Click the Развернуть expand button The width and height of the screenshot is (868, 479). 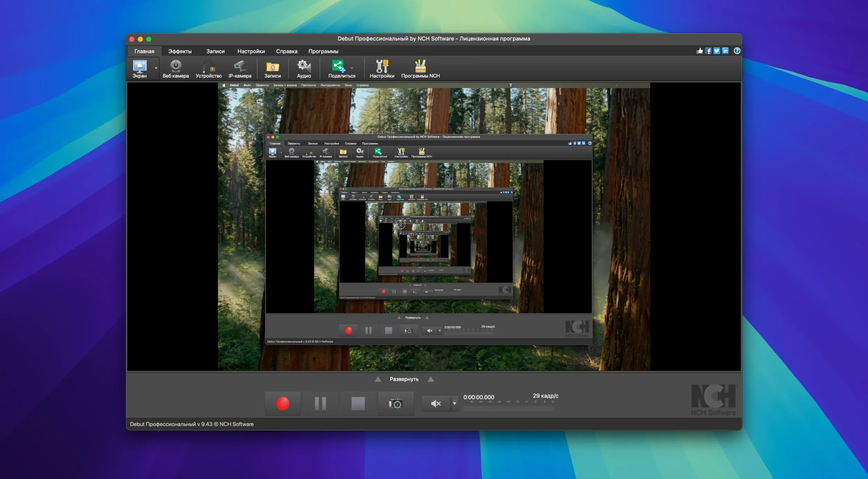pos(404,379)
